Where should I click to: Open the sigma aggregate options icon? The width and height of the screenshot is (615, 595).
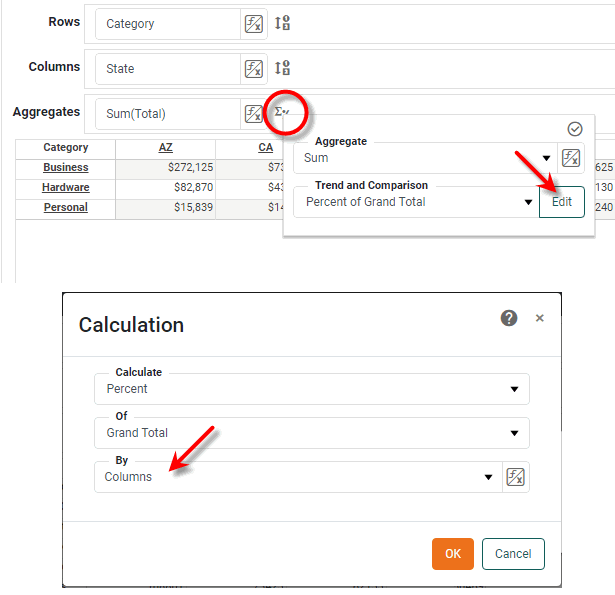[282, 113]
